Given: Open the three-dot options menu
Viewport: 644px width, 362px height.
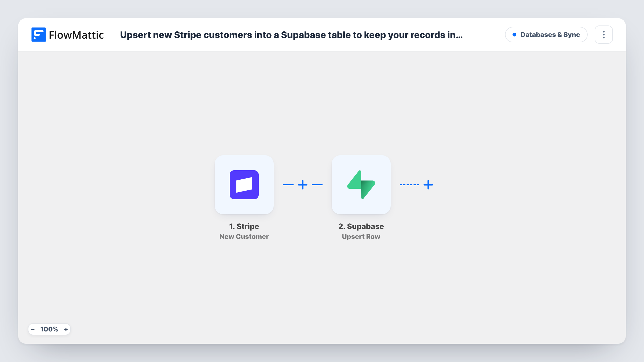Looking at the screenshot, I should (603, 35).
